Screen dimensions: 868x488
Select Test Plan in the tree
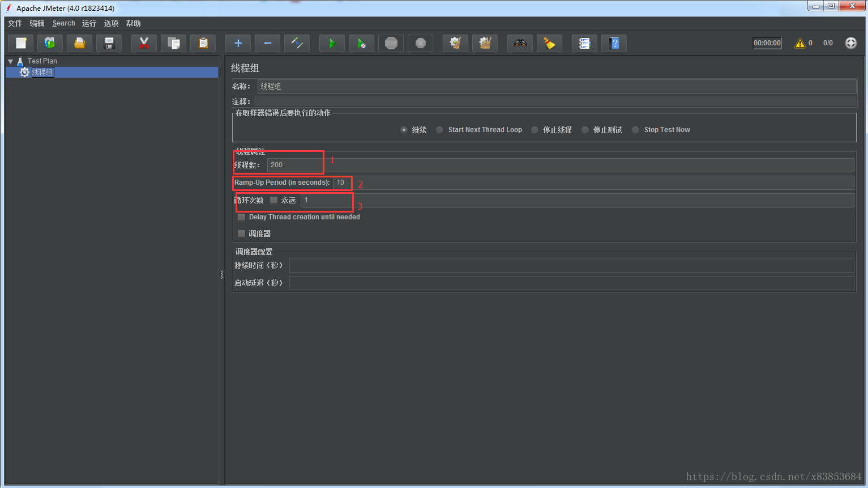pyautogui.click(x=42, y=61)
